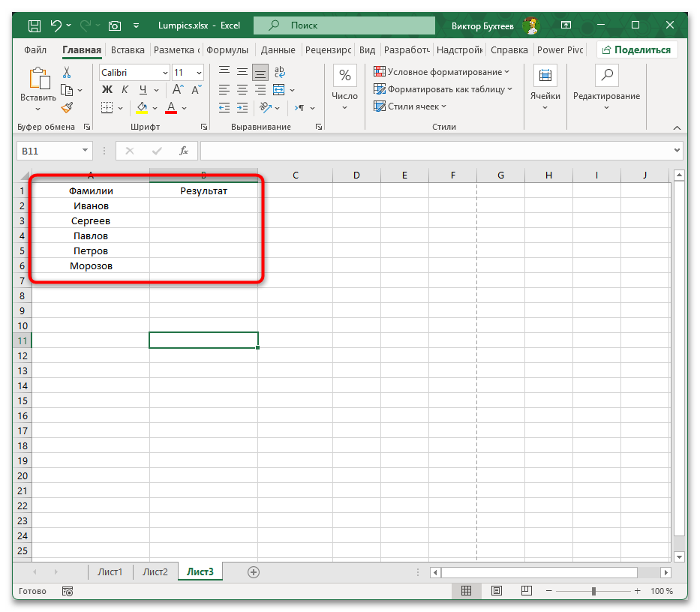Click the Поделиться share button
Screen dimensions: 700x612
[x=637, y=50]
